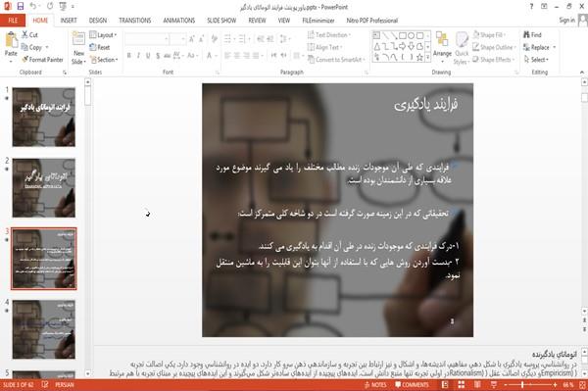Undo the last action
The height and width of the screenshot is (391, 588).
point(33,7)
